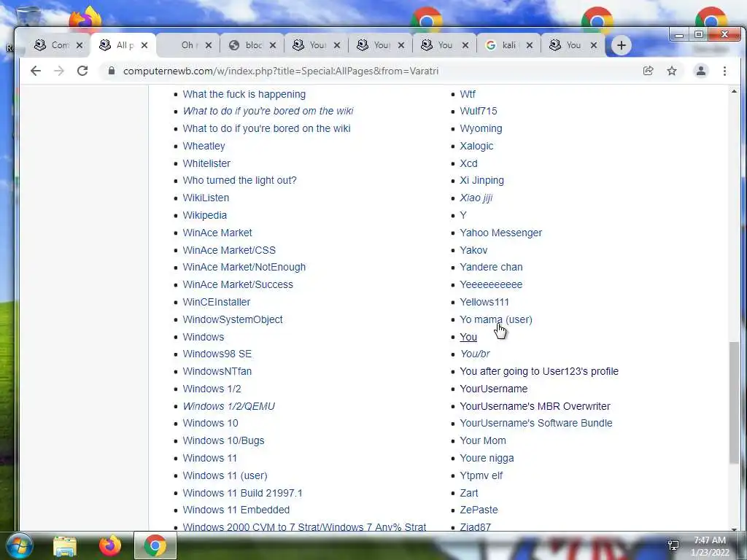
Task: Open the 'Windows 11 Embedded' link
Action: (236, 510)
